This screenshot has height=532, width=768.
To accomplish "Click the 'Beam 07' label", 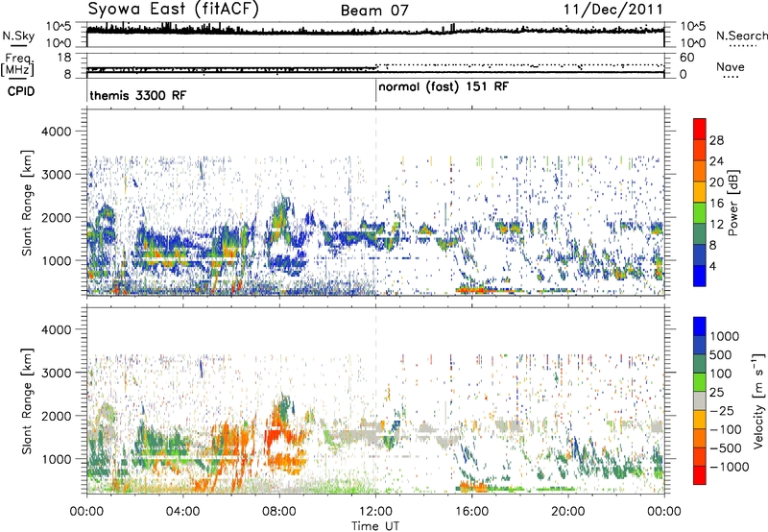I will (374, 11).
